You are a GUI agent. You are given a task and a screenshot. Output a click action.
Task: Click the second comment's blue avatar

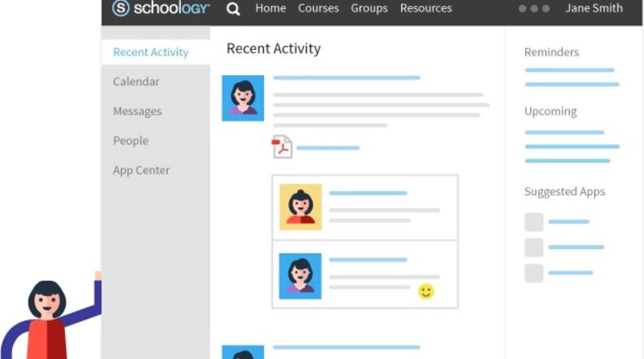(300, 276)
